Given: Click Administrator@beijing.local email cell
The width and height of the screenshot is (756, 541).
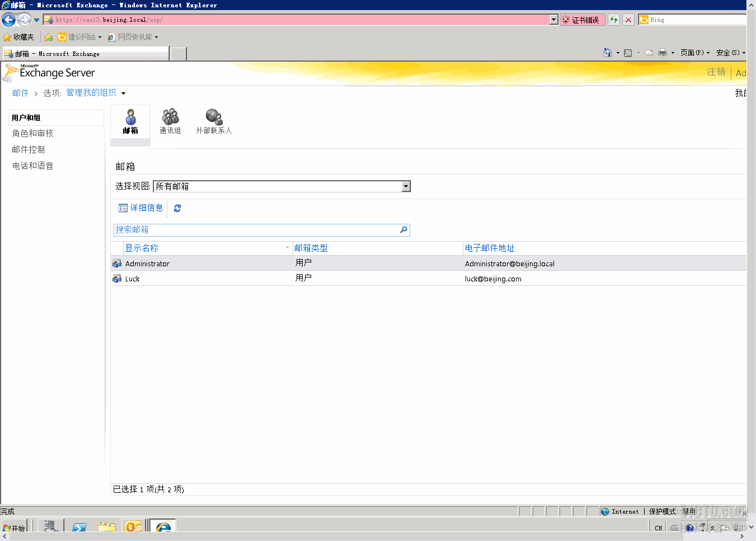Looking at the screenshot, I should tap(510, 264).
